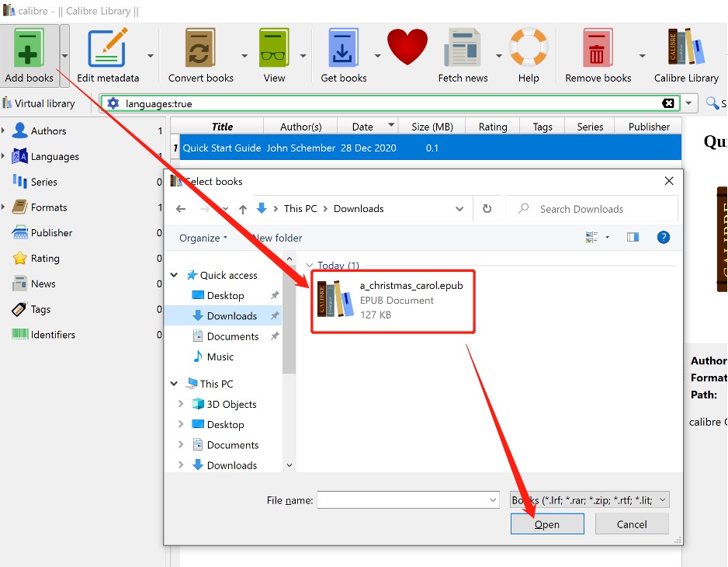Viewport: 728px width, 567px height.
Task: Click the change view icon in dialog
Action: 591,238
